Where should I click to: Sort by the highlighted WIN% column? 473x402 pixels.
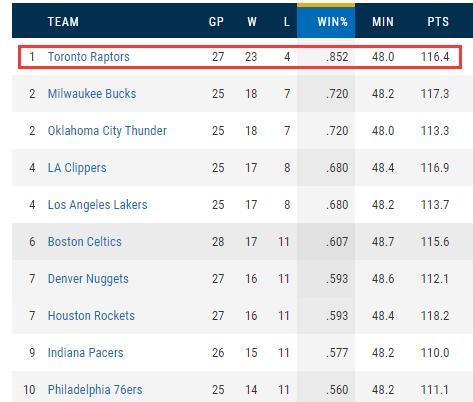(326, 21)
